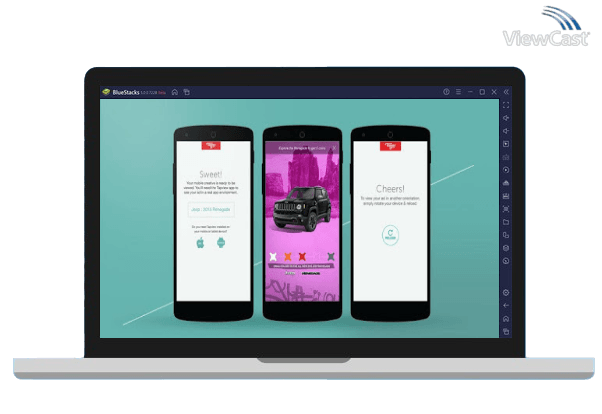
Task: Toggle full screen mode in sidebar
Action: pos(506,105)
